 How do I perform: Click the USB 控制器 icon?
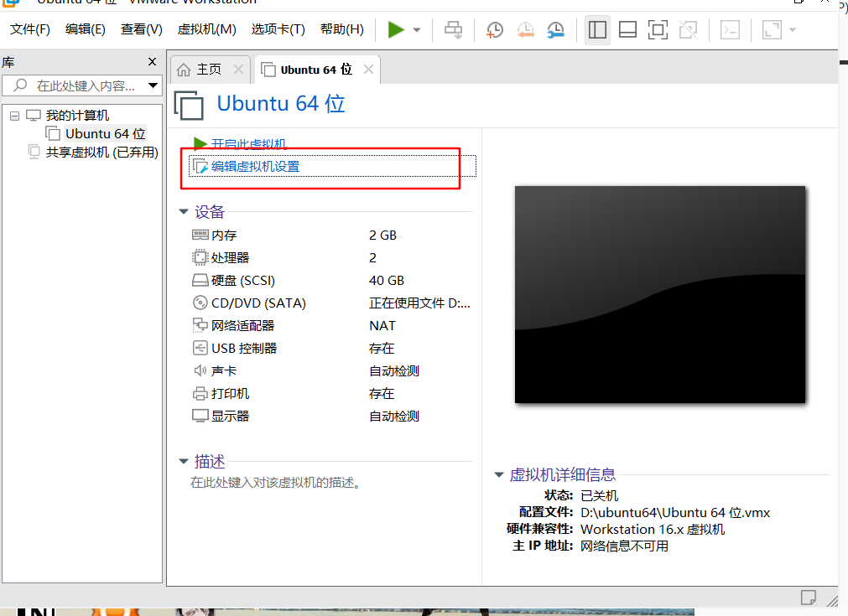[x=200, y=348]
